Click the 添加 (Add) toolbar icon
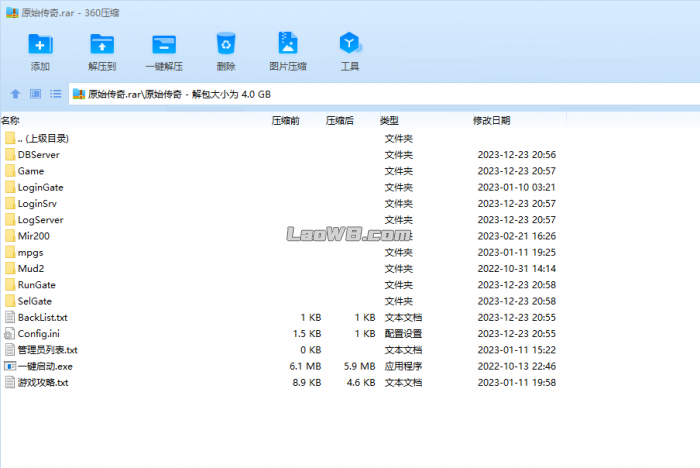Image resolution: width=700 pixels, height=468 pixels. (40, 45)
